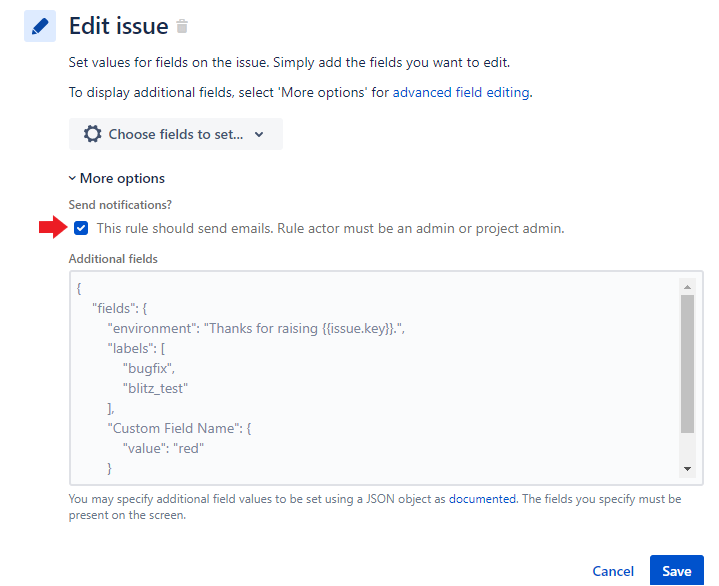Click the Additional fields scrollbar thumb

pos(687,364)
